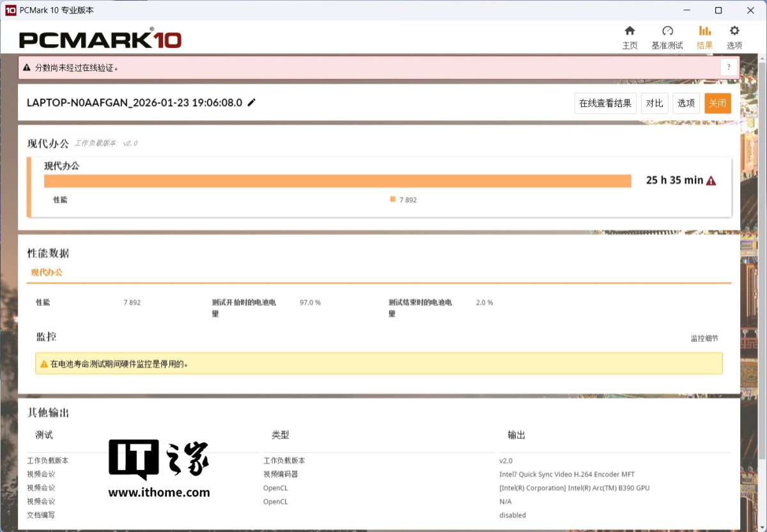Open the comparison view with 对比
The width and height of the screenshot is (767, 532).
(x=654, y=103)
